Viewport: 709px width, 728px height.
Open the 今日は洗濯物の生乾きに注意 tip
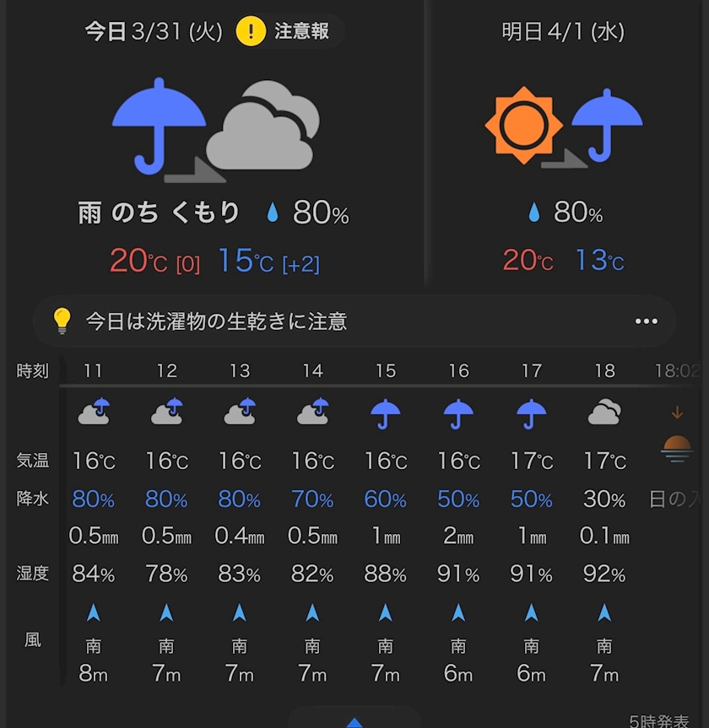[x=216, y=321]
